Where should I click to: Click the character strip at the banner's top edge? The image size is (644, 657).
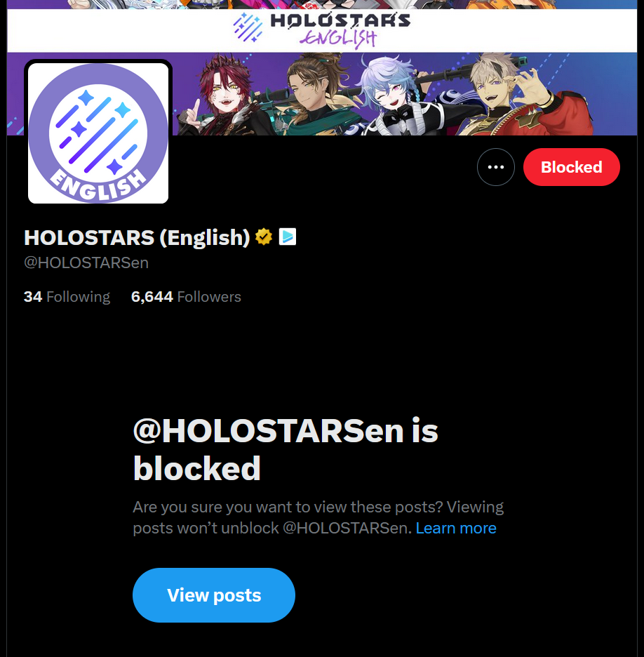(322, 4)
